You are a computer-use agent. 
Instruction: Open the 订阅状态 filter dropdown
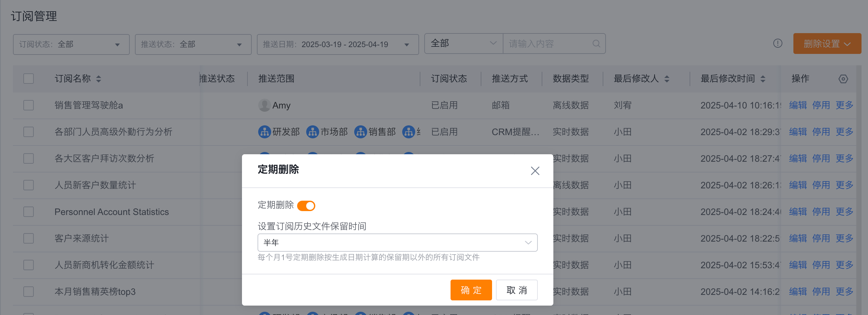(71, 44)
